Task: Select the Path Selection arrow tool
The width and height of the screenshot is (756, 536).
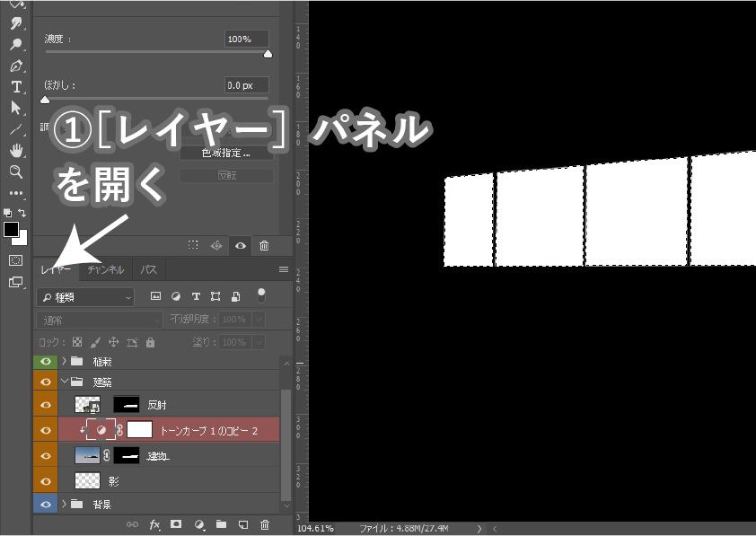Action: coord(16,108)
